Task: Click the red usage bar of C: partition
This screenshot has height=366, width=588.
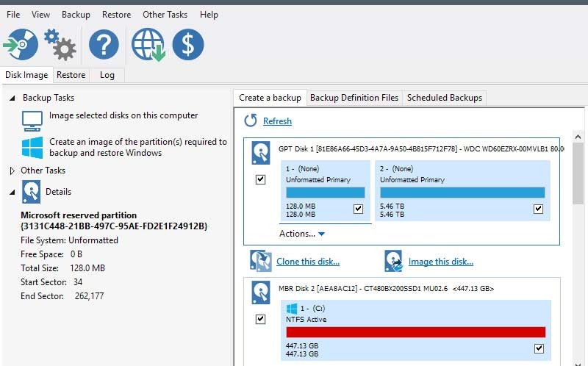Action: pos(415,332)
